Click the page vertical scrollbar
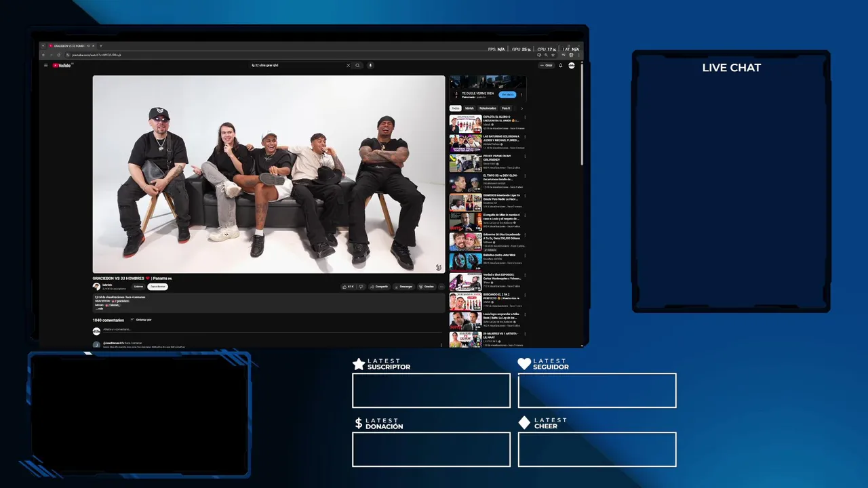868x488 pixels. point(582,113)
